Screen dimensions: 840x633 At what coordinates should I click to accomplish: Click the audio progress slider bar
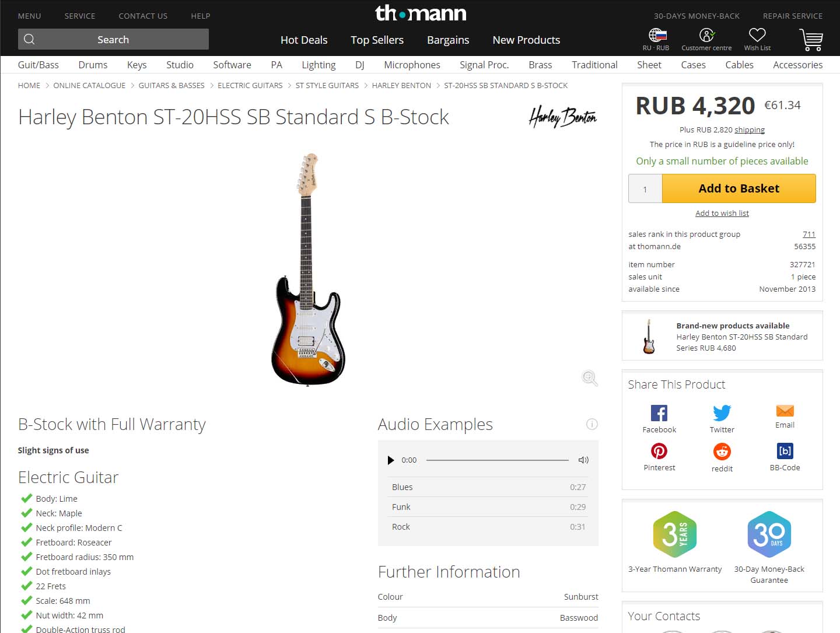(x=497, y=460)
